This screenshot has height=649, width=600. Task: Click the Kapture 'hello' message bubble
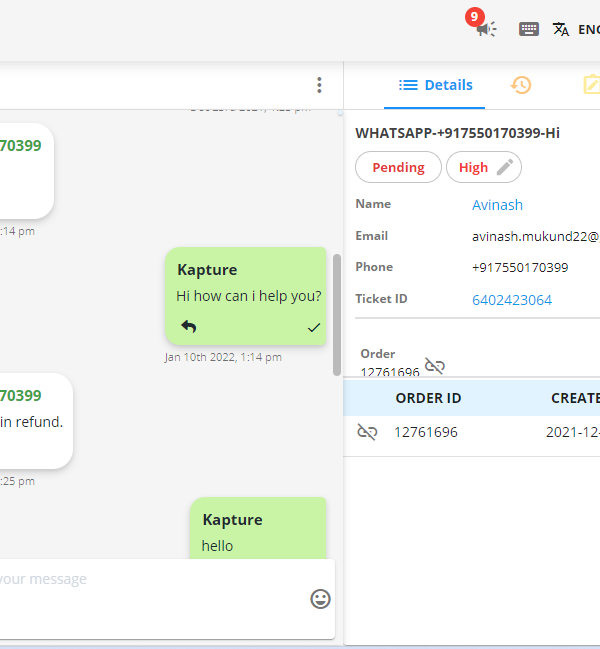(x=258, y=528)
